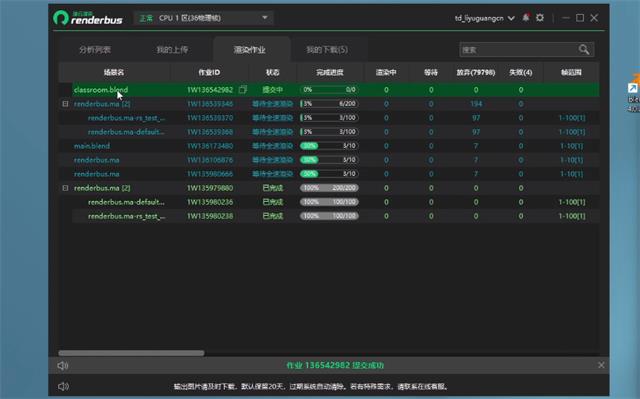The width and height of the screenshot is (640, 399).
Task: Click the 失败(4) column header
Action: pos(521,73)
